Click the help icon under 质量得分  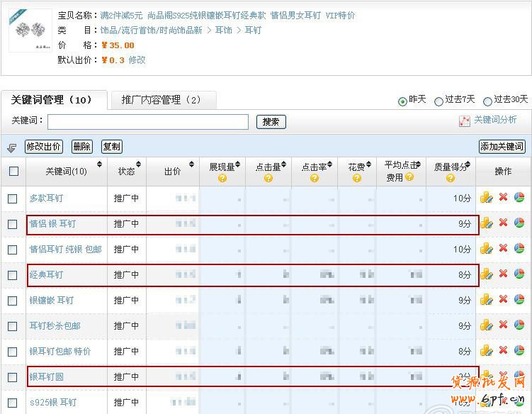451,179
